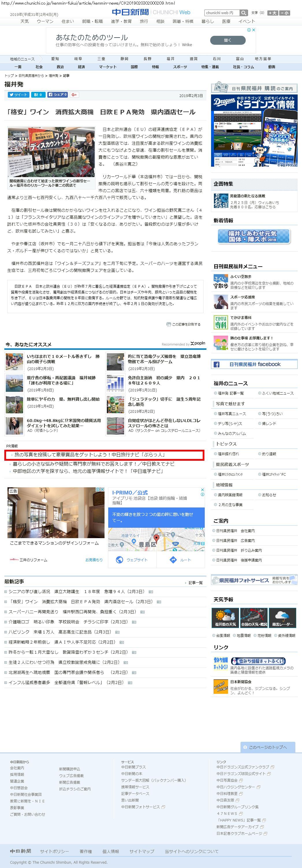The height and width of the screenshot is (868, 302).
Task: Click the Facebook シェア button
Action: [57, 95]
